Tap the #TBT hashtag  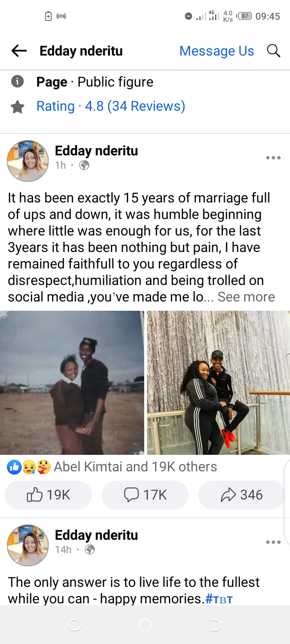(x=219, y=599)
